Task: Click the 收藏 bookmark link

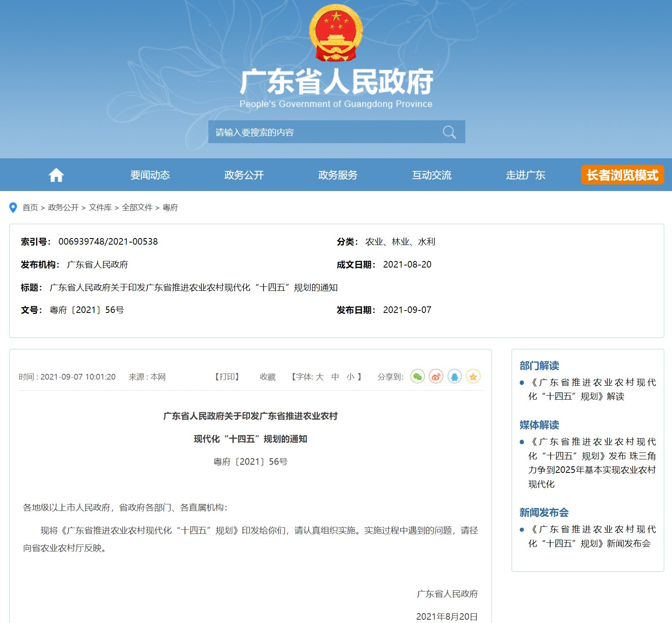Action: 268,377
